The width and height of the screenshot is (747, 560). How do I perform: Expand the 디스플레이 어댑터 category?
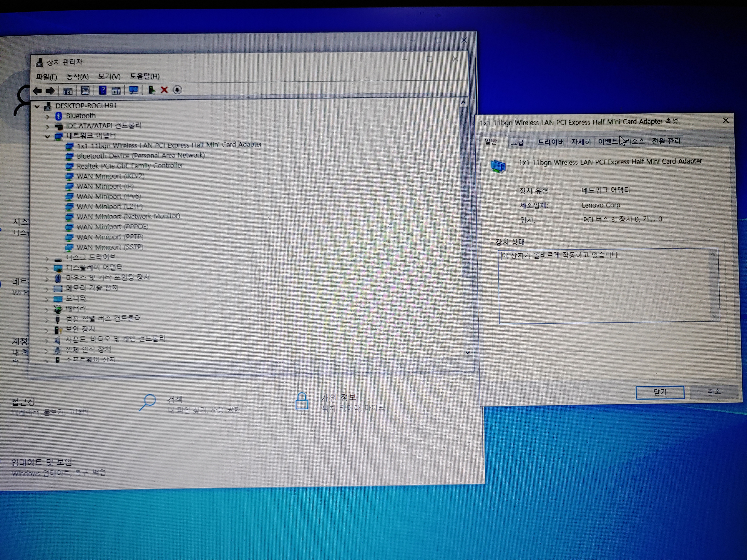47,269
